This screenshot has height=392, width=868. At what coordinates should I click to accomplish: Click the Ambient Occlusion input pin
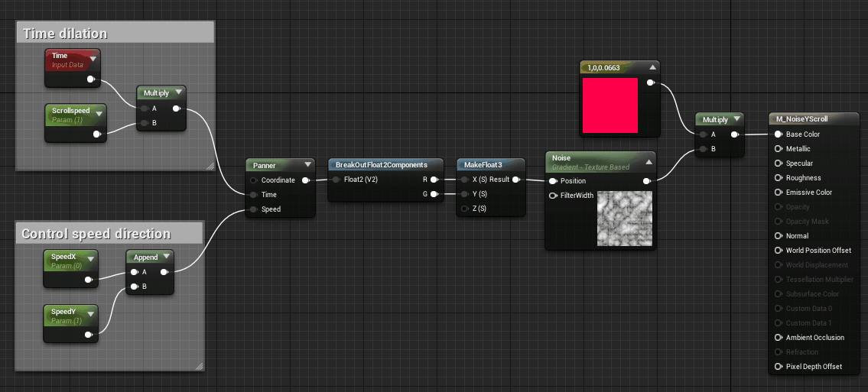[779, 337]
